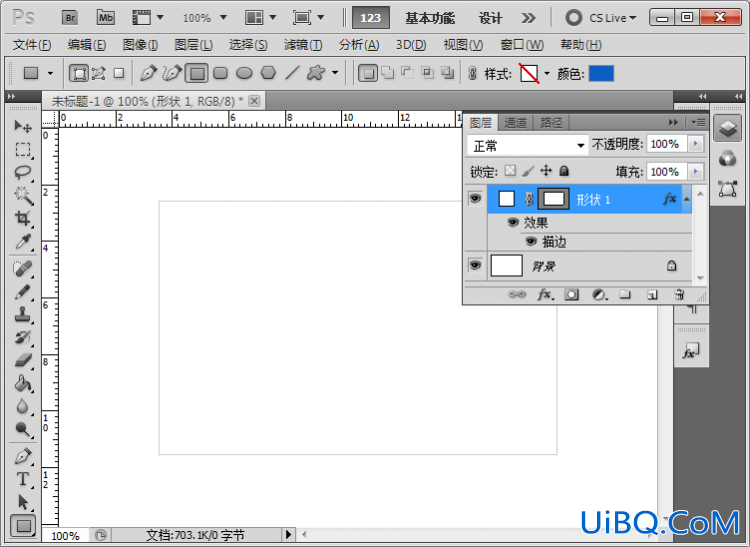
Task: Select the Brush tool
Action: [x=22, y=292]
